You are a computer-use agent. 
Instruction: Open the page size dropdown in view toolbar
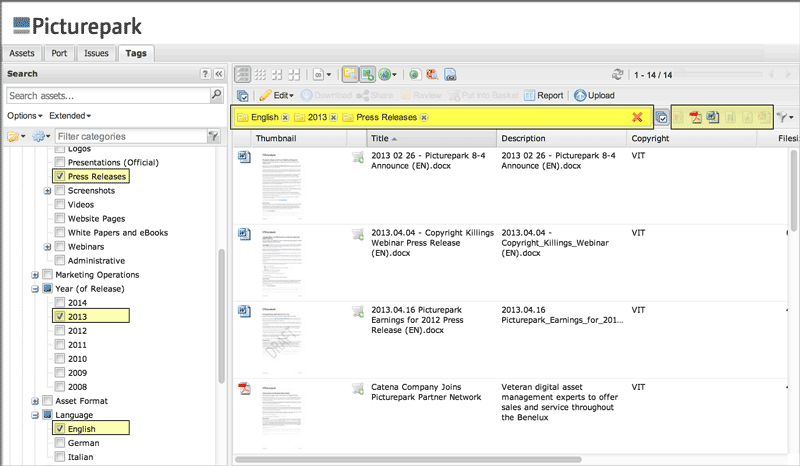coord(321,75)
